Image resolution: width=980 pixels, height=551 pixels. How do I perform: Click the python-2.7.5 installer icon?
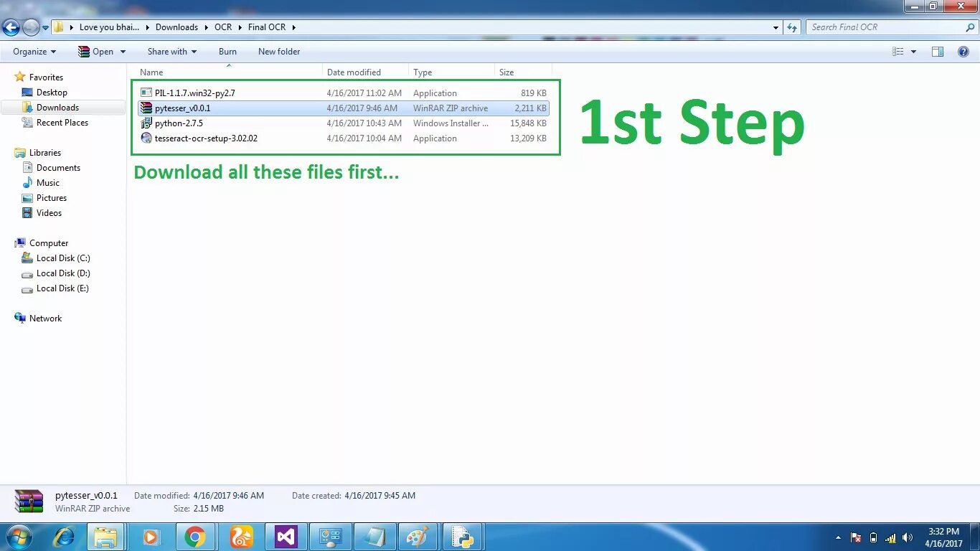[x=146, y=123]
